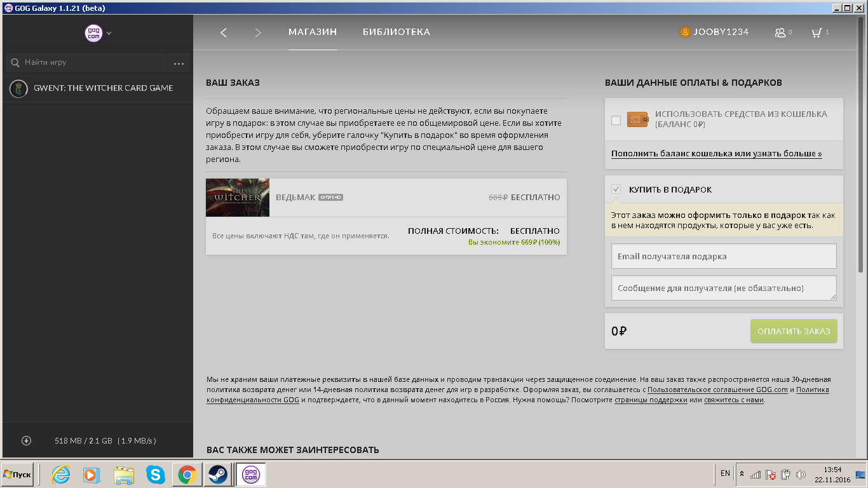Open the three-dots options menu in sidebar
This screenshot has height=488, width=868.
pos(179,63)
